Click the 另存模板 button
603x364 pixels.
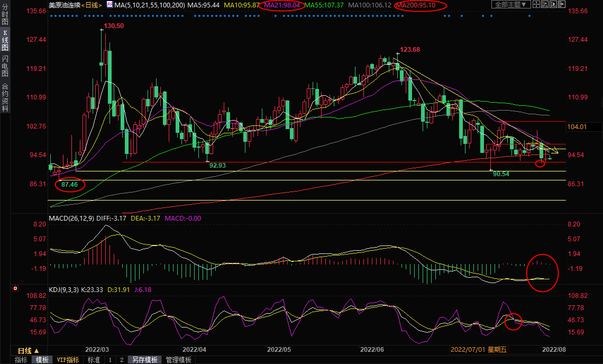(x=144, y=360)
